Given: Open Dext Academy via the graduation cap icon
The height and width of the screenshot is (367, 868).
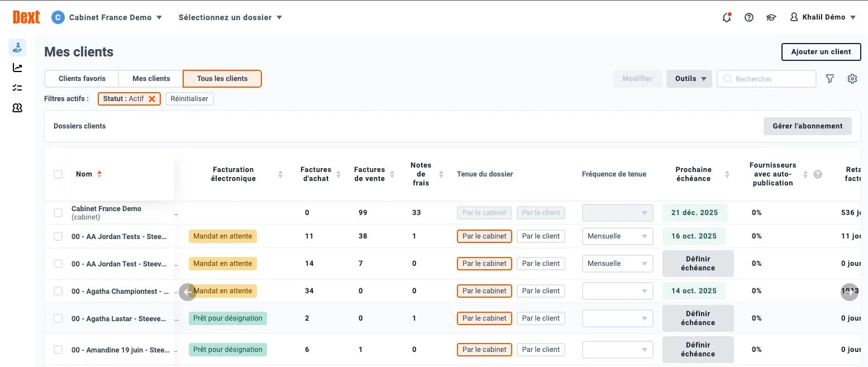Looking at the screenshot, I should (x=771, y=17).
